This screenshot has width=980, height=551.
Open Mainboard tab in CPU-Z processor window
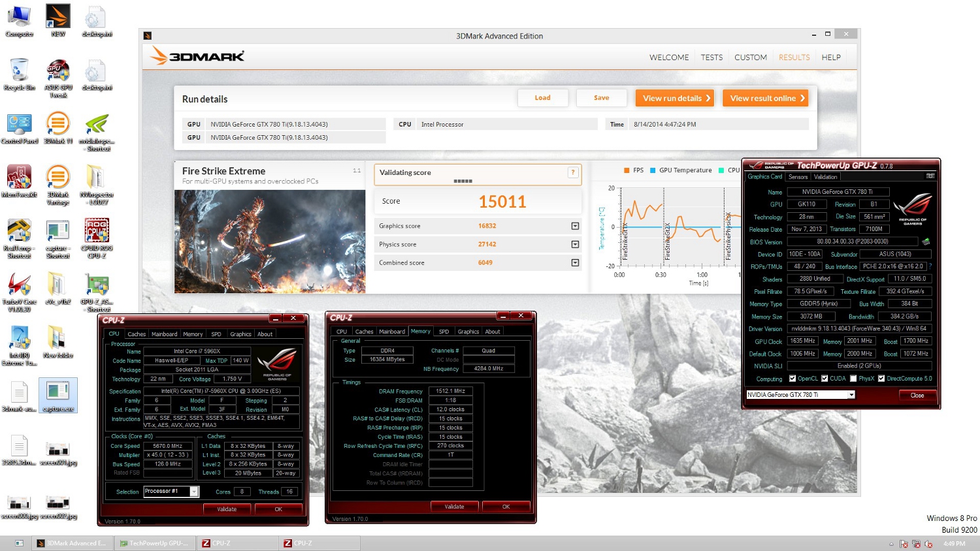coord(164,334)
